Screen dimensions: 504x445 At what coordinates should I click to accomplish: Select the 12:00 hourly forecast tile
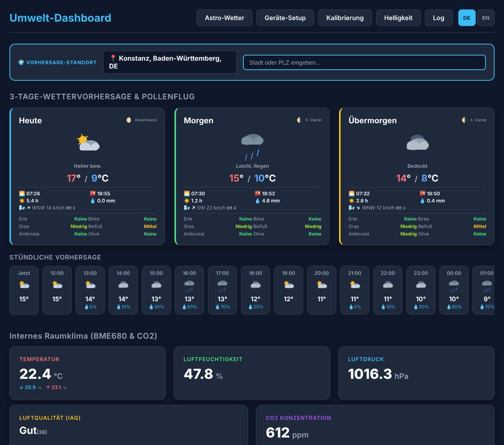coord(57,290)
